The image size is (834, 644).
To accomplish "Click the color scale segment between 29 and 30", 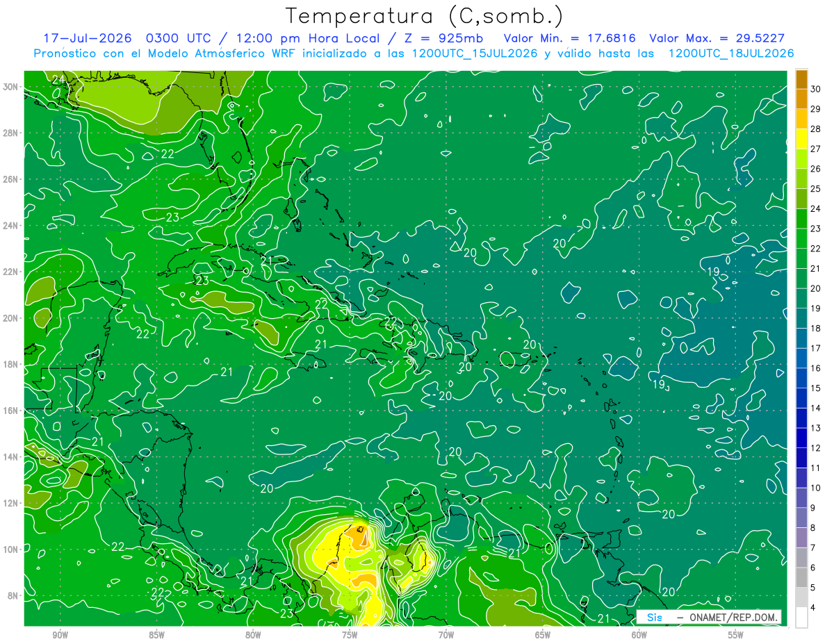I will tap(801, 99).
